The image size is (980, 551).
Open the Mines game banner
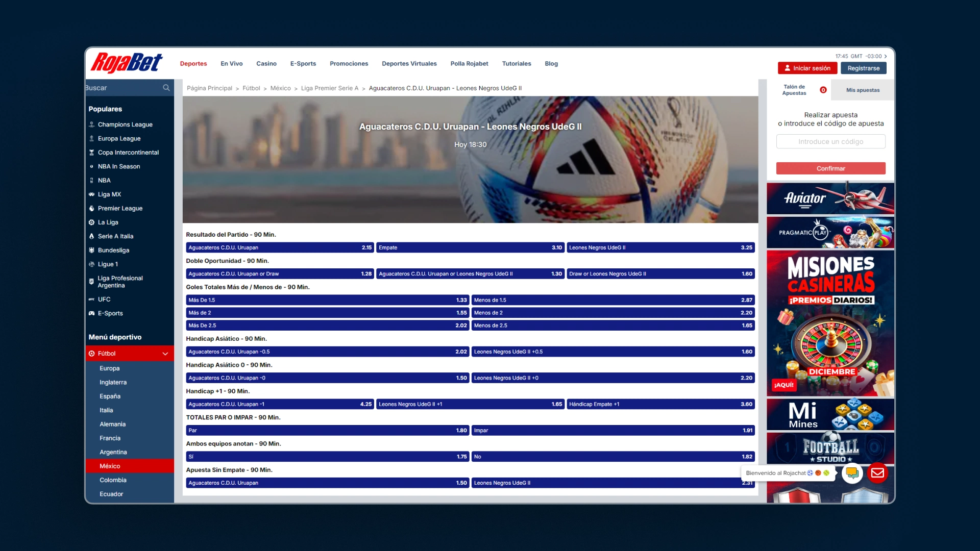point(830,415)
